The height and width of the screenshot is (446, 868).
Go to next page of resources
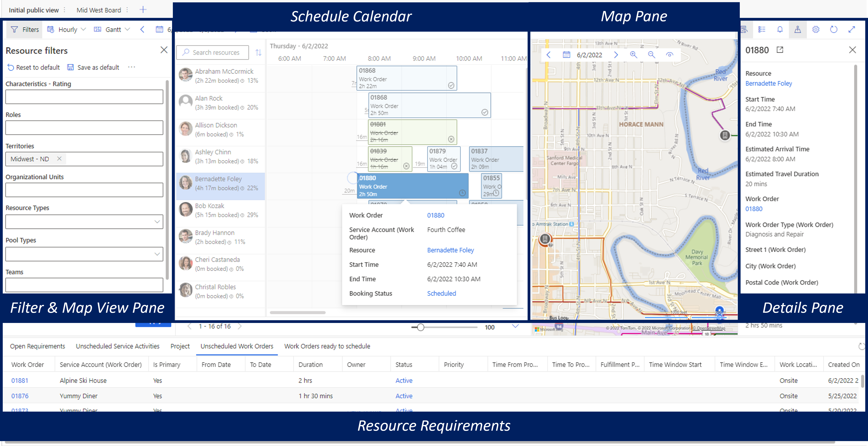point(239,326)
